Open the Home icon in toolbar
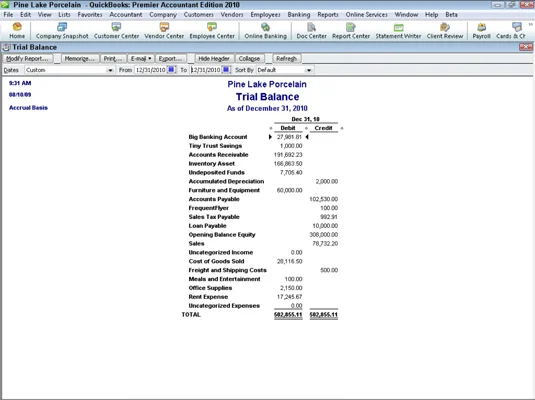 click(x=17, y=30)
